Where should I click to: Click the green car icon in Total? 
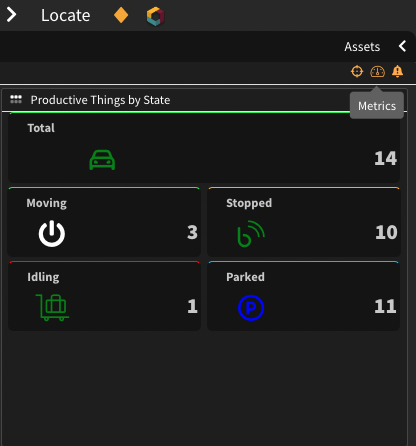point(102,160)
